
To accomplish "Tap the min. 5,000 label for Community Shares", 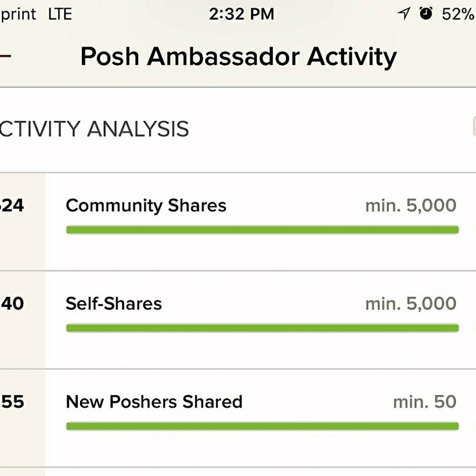I will [410, 205].
